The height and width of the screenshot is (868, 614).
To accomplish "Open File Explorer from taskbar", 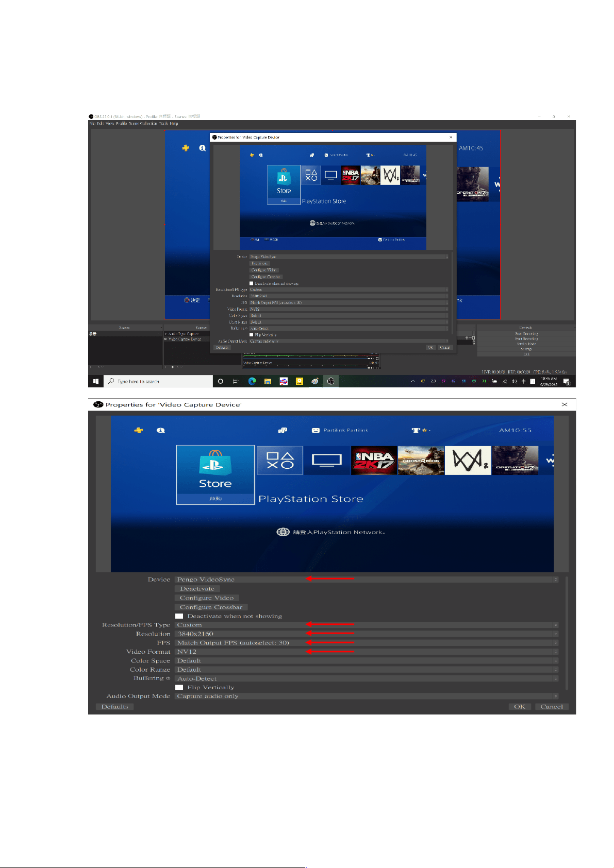I will (x=268, y=381).
